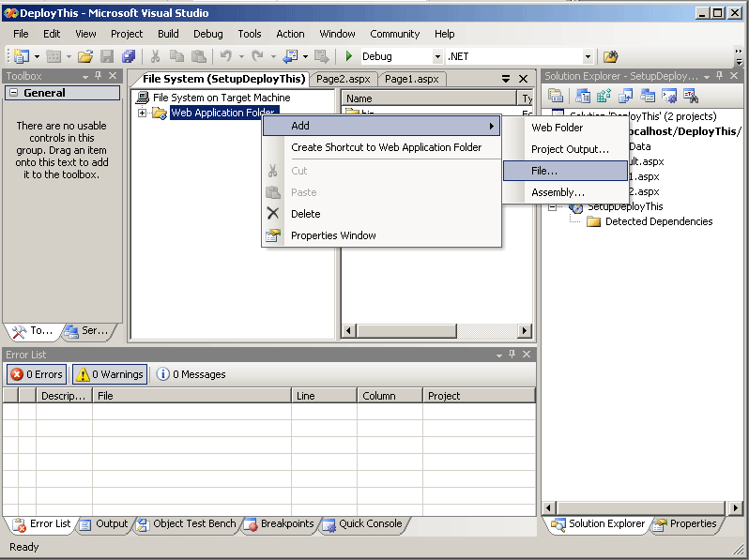Click the Find in Files icon
The image size is (749, 560).
[x=611, y=57]
